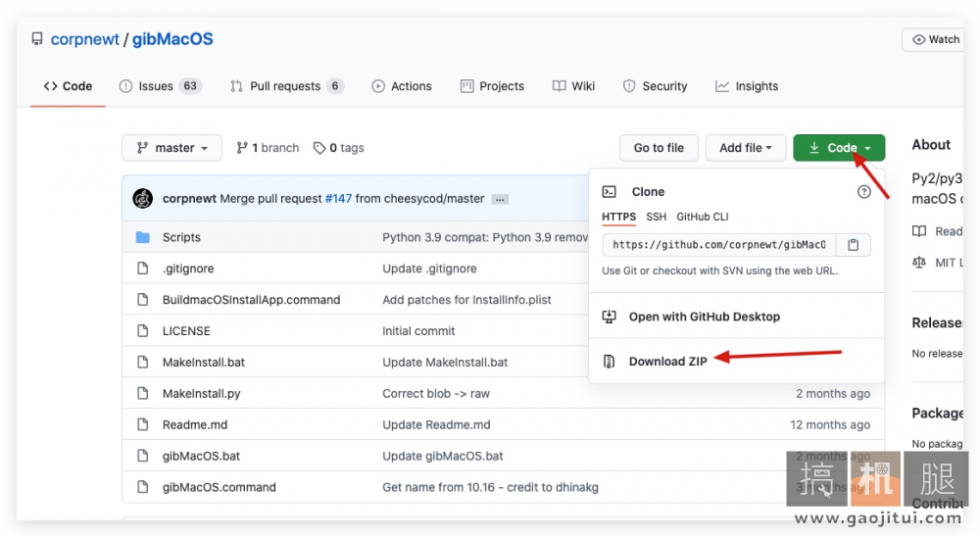
Task: Click the Python 3.9 compat commit message
Action: (x=485, y=237)
